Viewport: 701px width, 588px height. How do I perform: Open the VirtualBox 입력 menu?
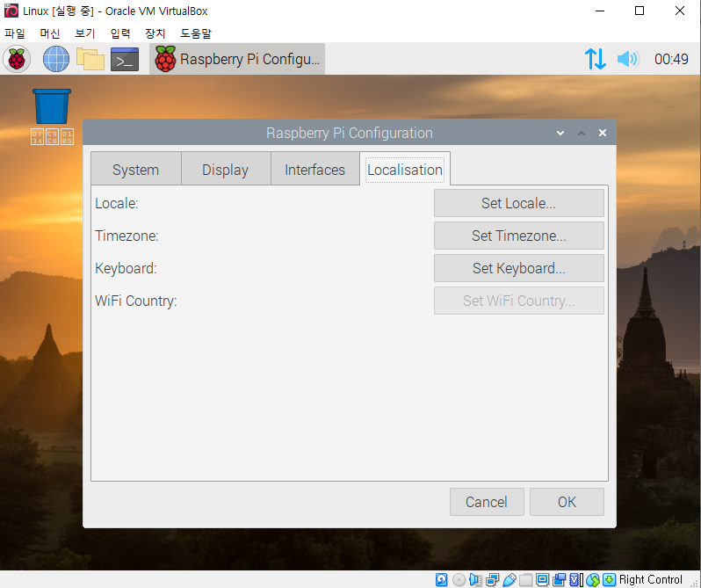[x=119, y=33]
